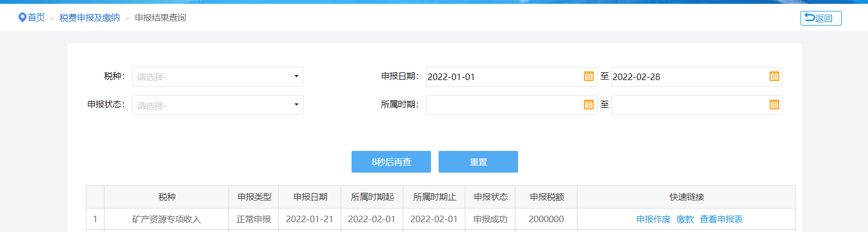This screenshot has width=868, height=232.
Task: Click 申报作废 link in row 1
Action: (x=653, y=219)
